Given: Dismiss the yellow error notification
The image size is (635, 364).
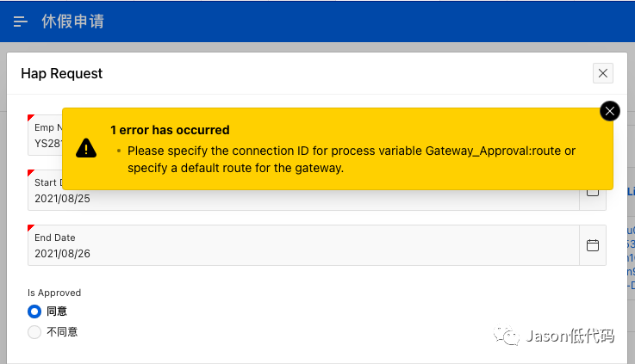Looking at the screenshot, I should point(609,111).
